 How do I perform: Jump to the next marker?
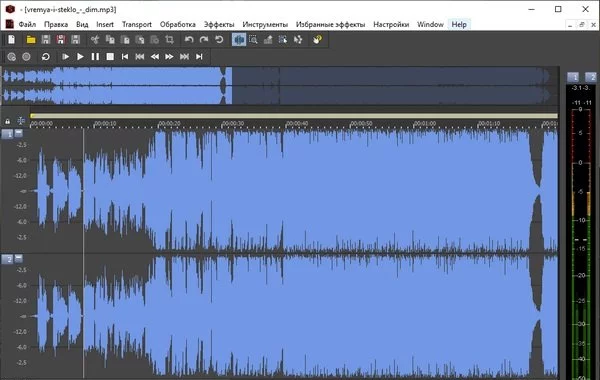point(184,57)
